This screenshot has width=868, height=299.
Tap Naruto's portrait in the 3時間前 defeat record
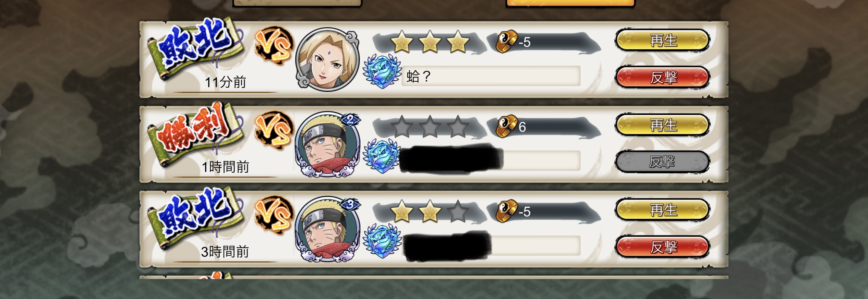[327, 229]
